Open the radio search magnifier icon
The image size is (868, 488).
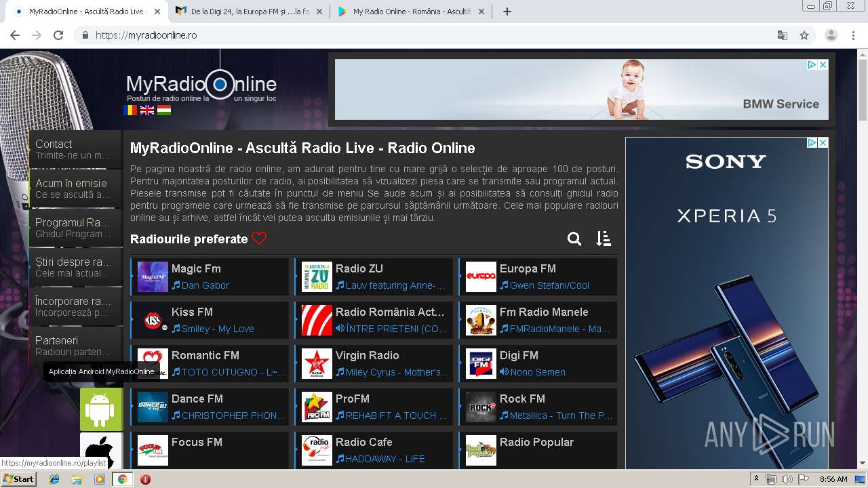pyautogui.click(x=574, y=239)
